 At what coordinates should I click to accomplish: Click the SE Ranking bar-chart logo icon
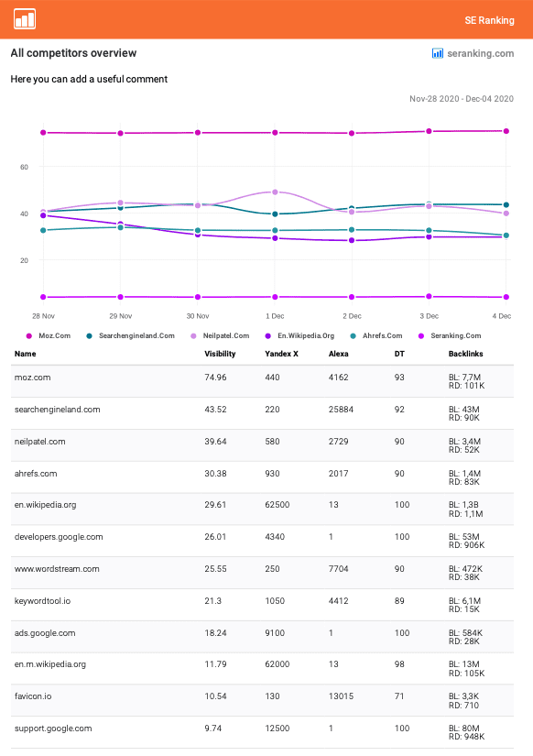[x=24, y=19]
